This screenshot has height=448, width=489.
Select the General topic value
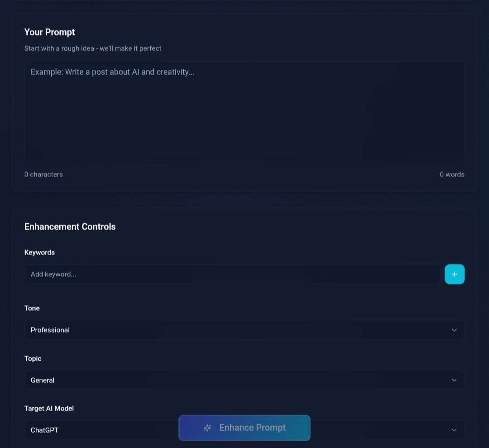pos(42,380)
